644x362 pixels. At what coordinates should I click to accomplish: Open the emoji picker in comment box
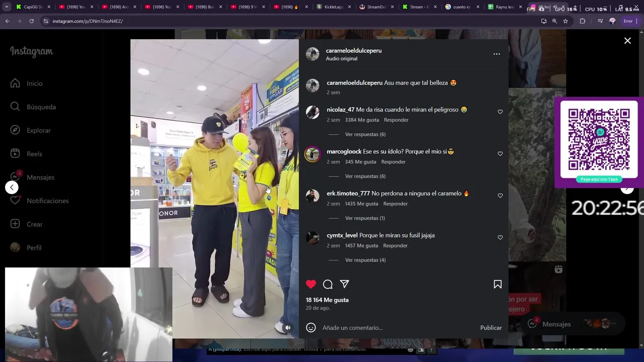311,327
